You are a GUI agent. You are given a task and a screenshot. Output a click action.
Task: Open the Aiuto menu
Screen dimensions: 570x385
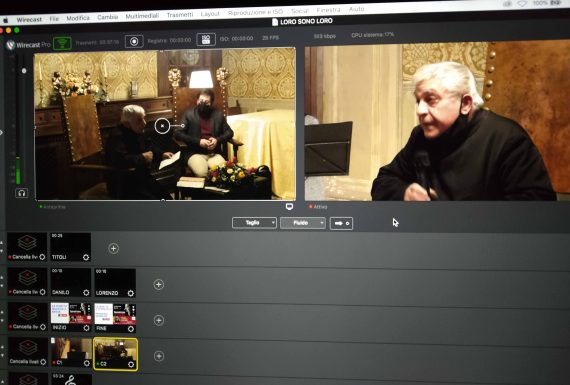tap(356, 9)
